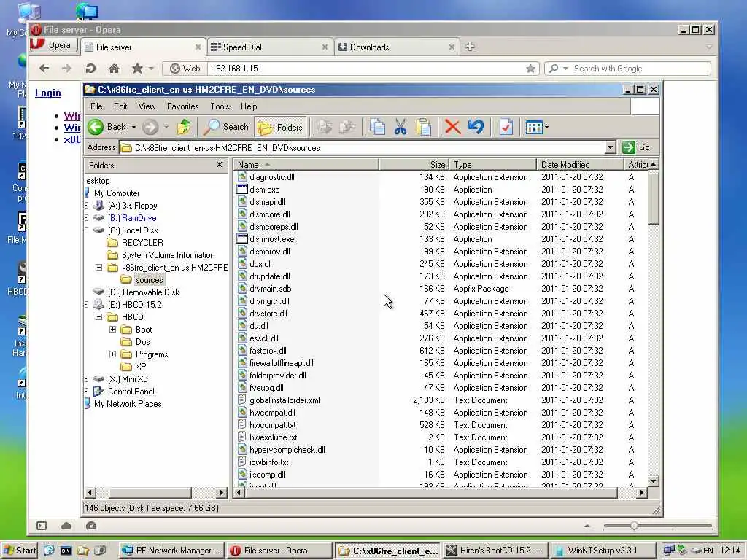Select the sources folder in tree
747x560 pixels.
coord(149,280)
